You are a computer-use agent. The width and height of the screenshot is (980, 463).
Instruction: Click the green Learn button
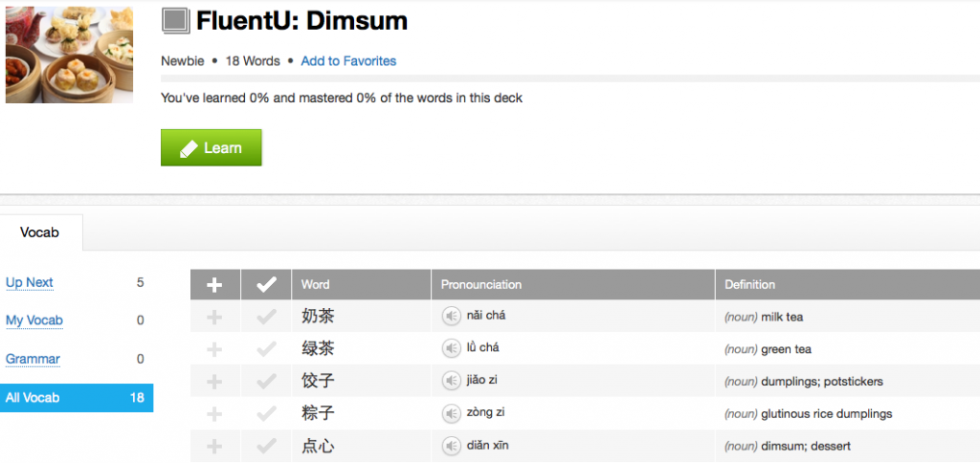tap(212, 148)
